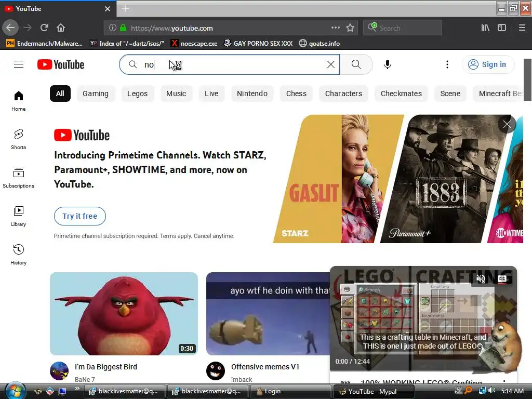Open the imback channel avatar
Viewport: 532px width, 399px height.
216,371
